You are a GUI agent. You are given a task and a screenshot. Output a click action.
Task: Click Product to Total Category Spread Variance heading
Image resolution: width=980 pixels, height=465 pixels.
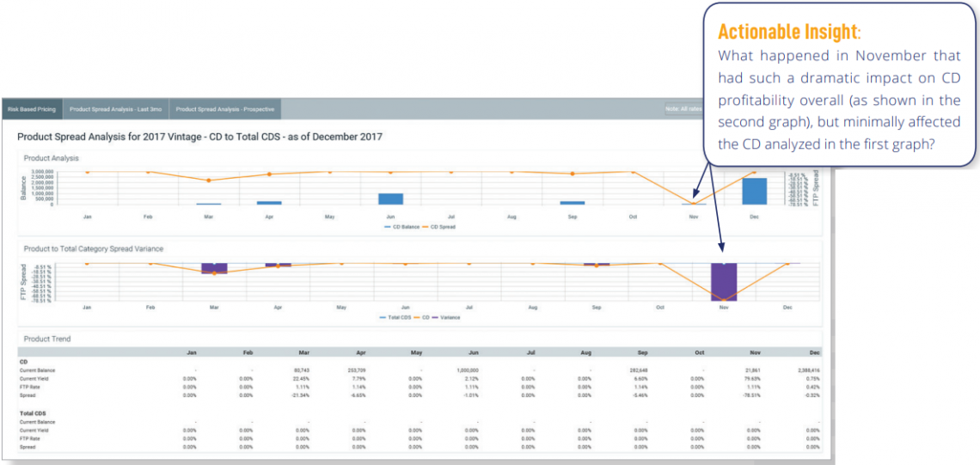tap(94, 248)
